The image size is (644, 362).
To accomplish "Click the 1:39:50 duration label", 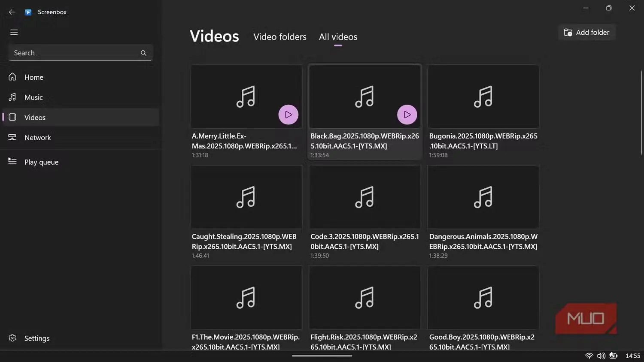I will [x=319, y=256].
